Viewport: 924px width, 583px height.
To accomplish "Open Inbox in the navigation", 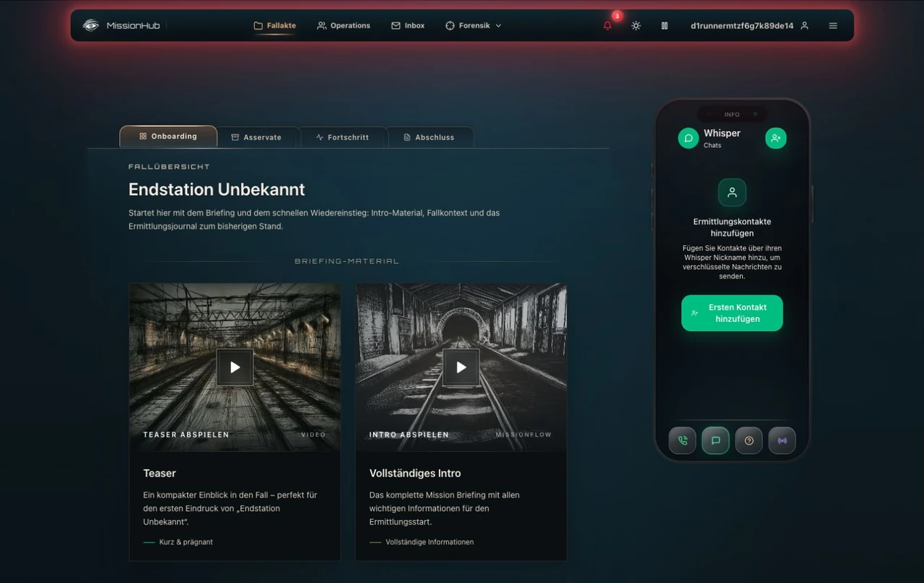I will [408, 25].
